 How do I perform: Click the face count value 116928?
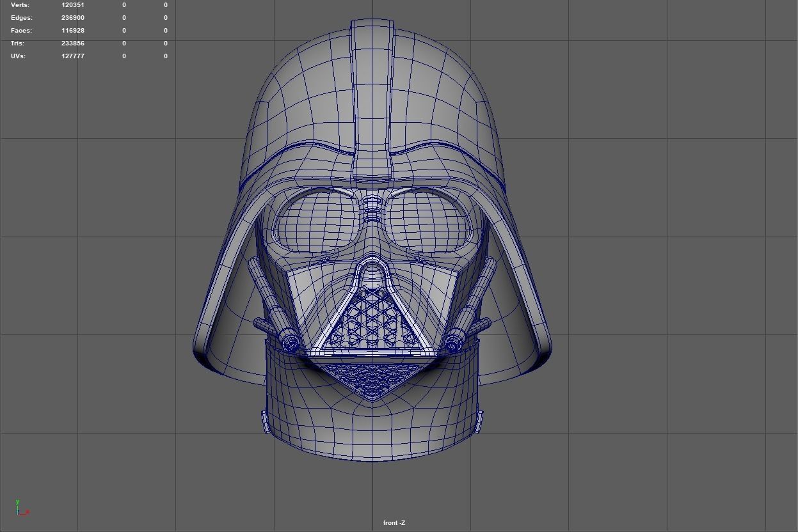tap(73, 31)
